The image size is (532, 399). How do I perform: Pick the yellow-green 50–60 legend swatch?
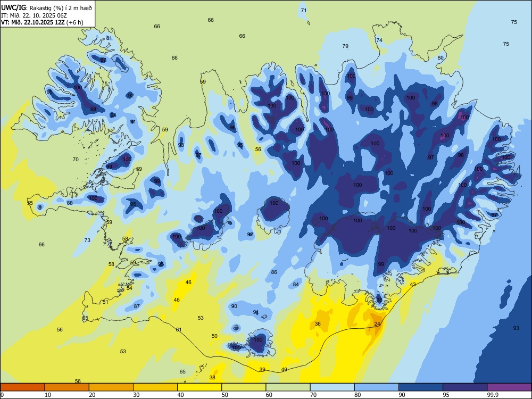coord(244,387)
